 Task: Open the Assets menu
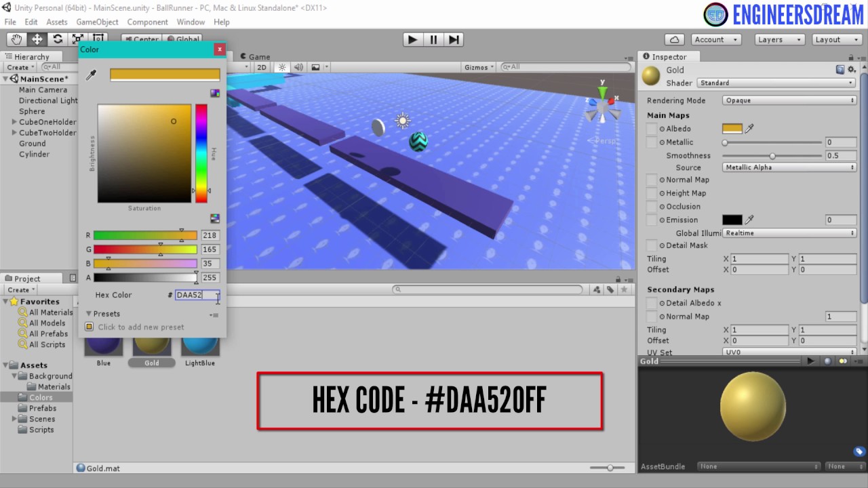(57, 22)
